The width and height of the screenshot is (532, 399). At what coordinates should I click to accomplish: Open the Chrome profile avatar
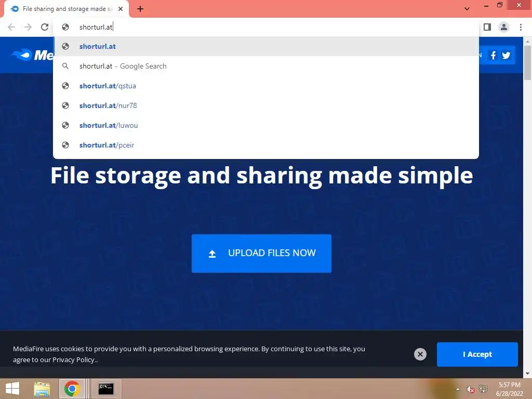tap(504, 27)
